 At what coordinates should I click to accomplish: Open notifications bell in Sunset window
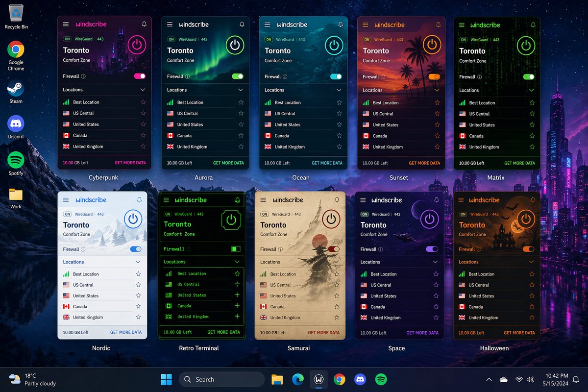point(439,24)
